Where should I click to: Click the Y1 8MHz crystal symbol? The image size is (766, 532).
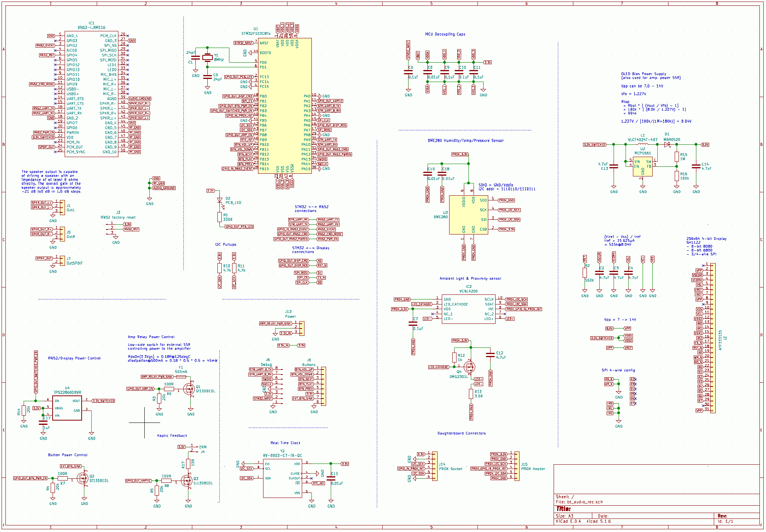pyautogui.click(x=207, y=57)
